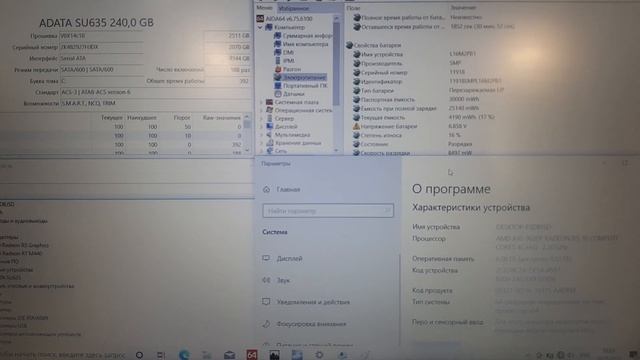Open Task View on taskbar
The image size is (640, 360).
[x=161, y=355]
